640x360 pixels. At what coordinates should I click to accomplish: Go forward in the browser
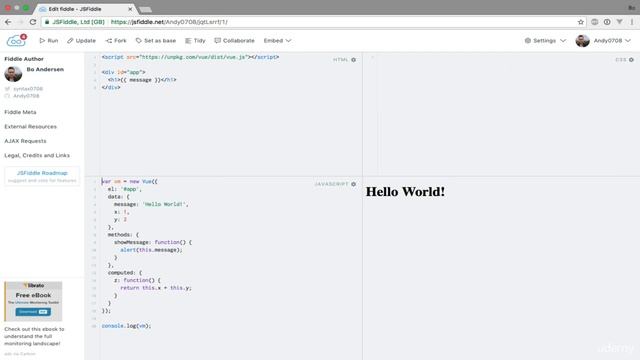pos(20,22)
